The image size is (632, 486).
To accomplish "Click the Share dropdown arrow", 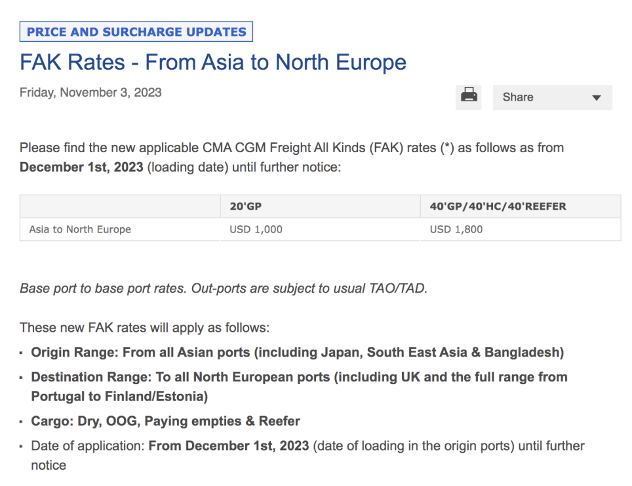I will coord(596,98).
